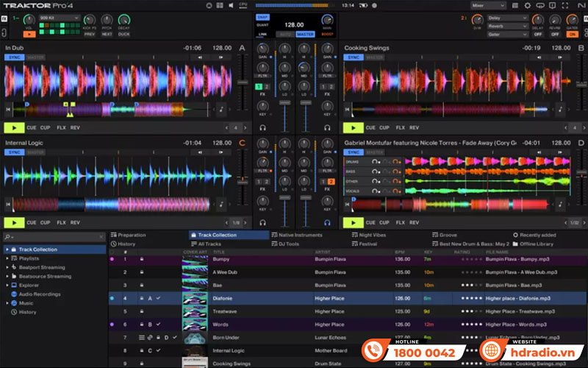
Task: Disable SYNC on Deck B
Action: coord(354,57)
